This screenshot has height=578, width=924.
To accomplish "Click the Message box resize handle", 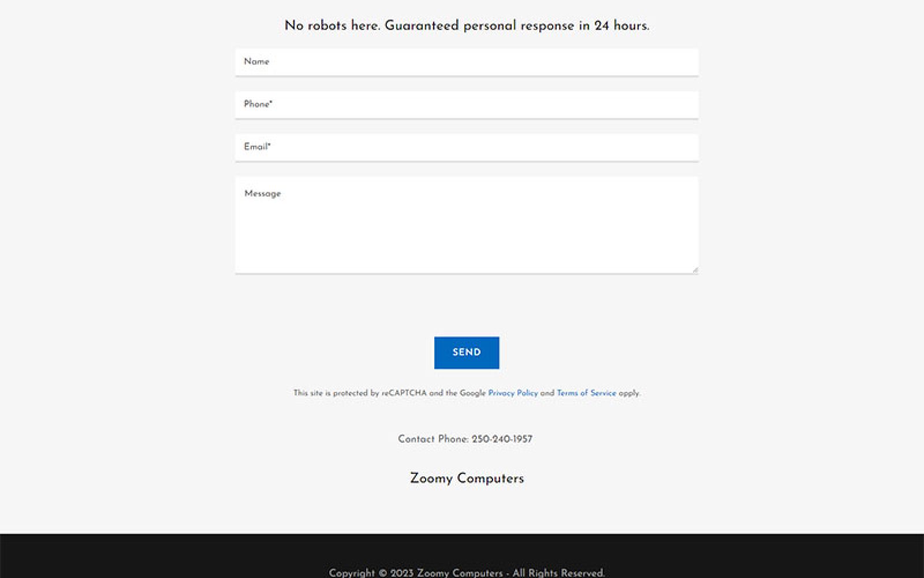I will [695, 269].
